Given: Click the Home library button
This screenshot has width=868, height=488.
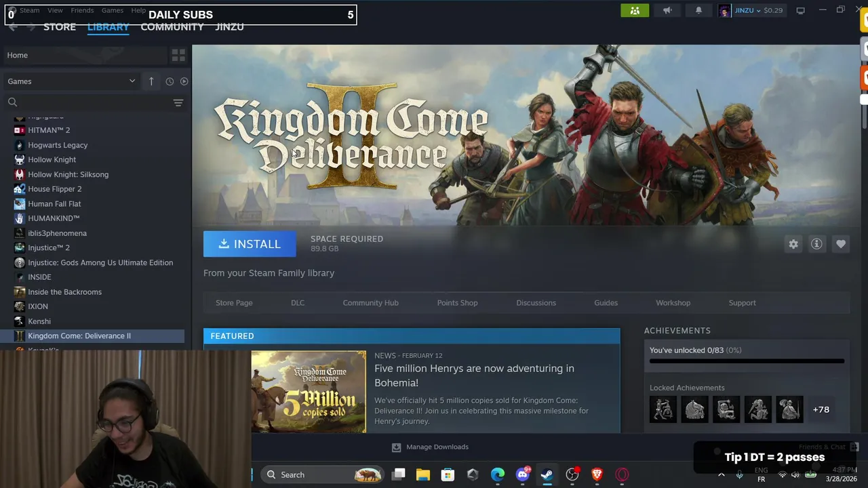Looking at the screenshot, I should 85,55.
